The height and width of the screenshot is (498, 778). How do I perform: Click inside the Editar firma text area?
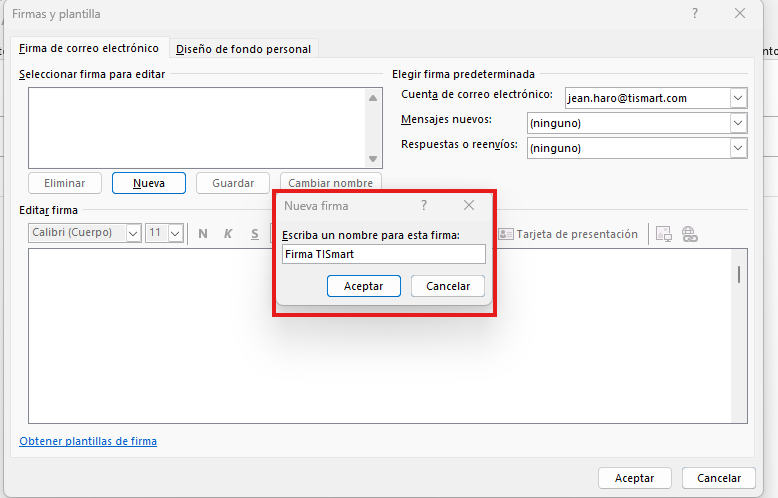point(380,336)
